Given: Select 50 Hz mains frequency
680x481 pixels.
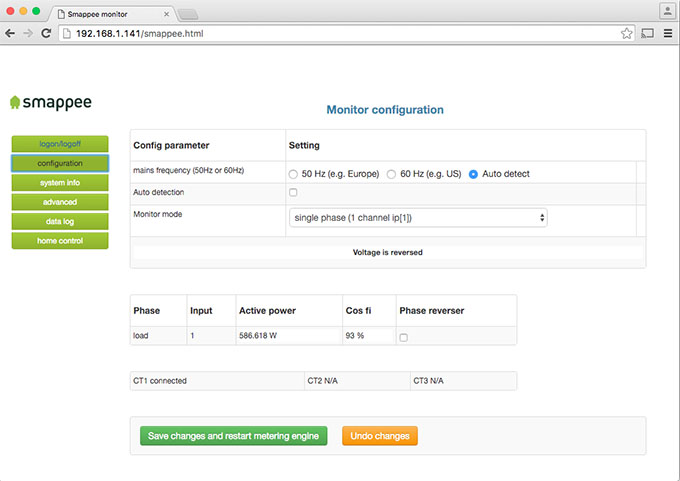Looking at the screenshot, I should pos(294,174).
